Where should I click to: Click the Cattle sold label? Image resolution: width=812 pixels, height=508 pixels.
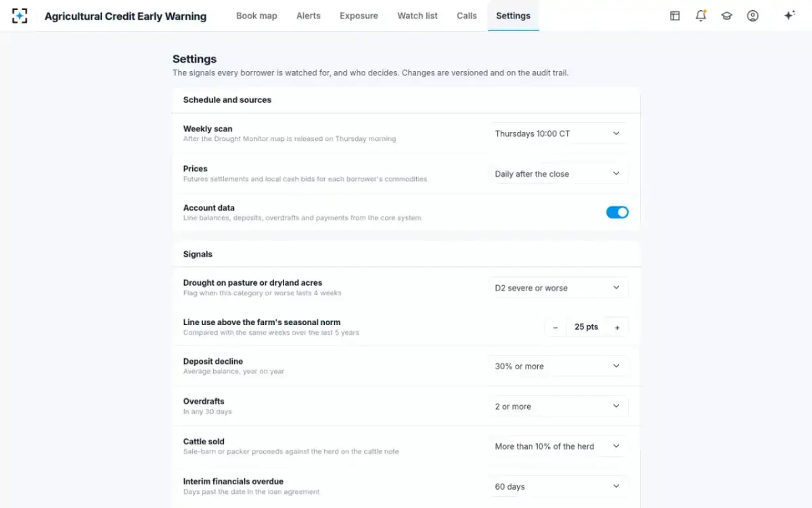pyautogui.click(x=204, y=442)
